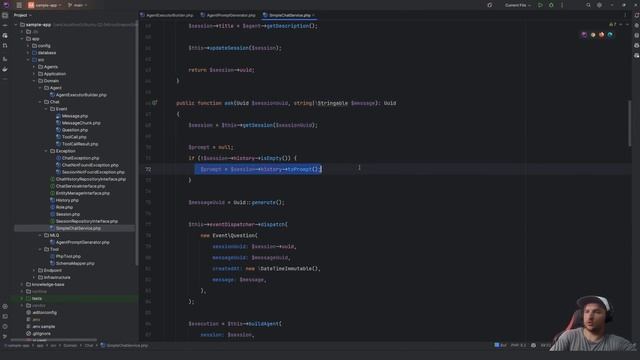Viewport: 640px width, 360px height.
Task: Expand the Infrastructure folder
Action: click(34, 277)
